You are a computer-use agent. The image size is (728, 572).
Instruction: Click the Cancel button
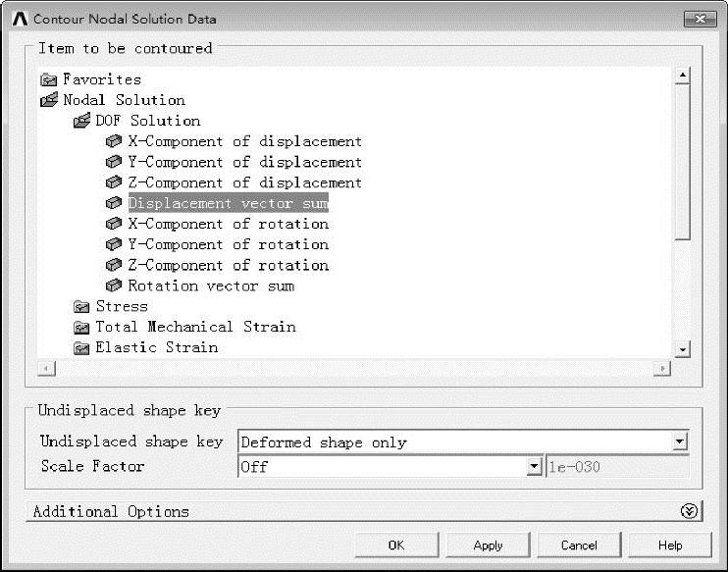(579, 545)
